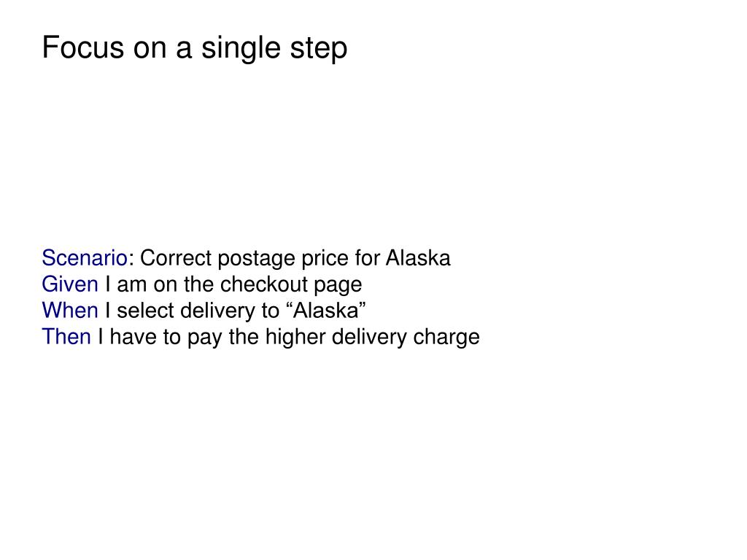Click the word "Alaska" in the Scenario line

coord(418,258)
